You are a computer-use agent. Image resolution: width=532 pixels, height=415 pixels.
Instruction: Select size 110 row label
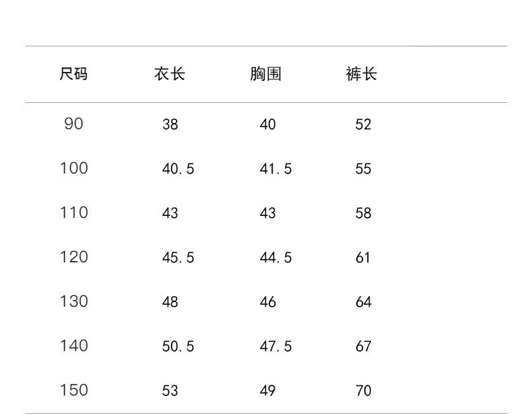(73, 213)
